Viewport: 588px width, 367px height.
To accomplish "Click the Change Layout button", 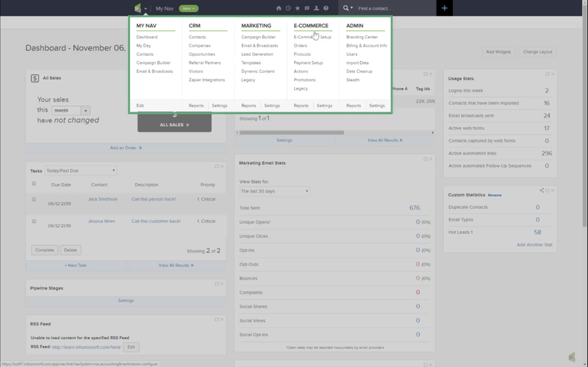I will (537, 51).
